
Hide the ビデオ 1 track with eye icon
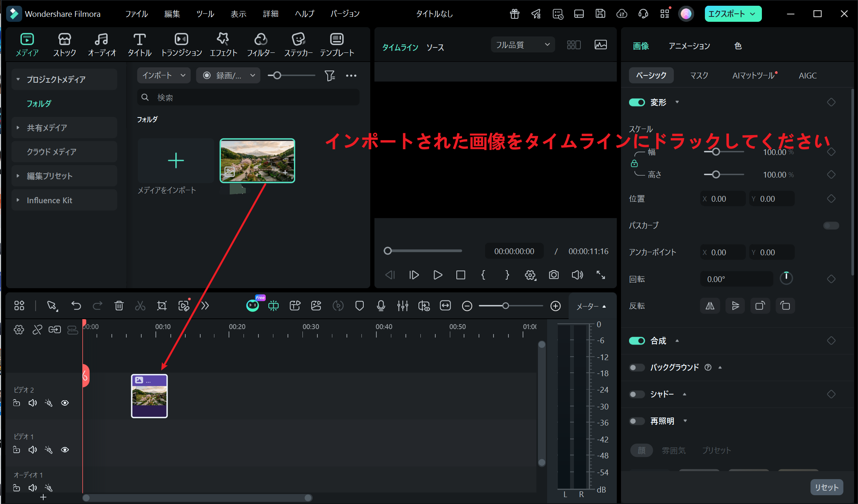(65, 449)
